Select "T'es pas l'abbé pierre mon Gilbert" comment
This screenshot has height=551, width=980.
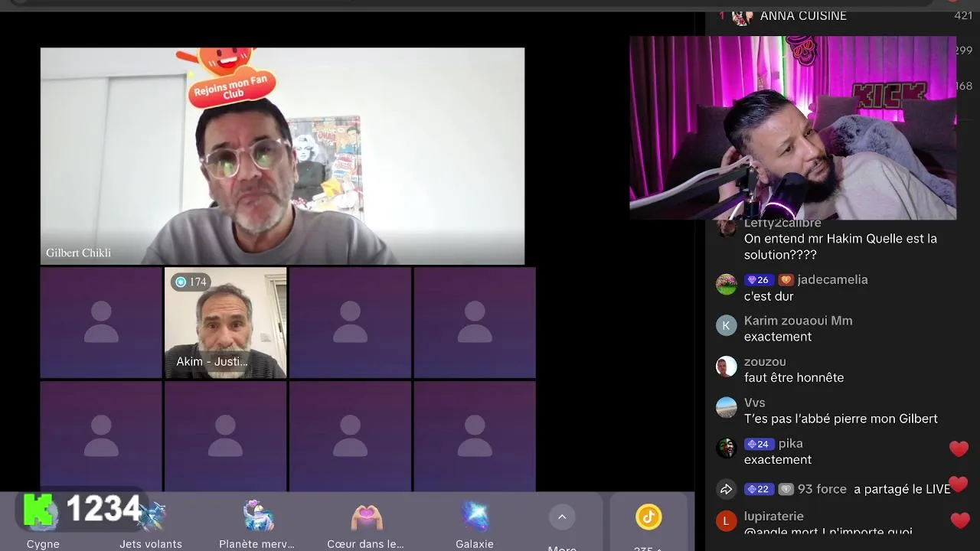pos(841,419)
